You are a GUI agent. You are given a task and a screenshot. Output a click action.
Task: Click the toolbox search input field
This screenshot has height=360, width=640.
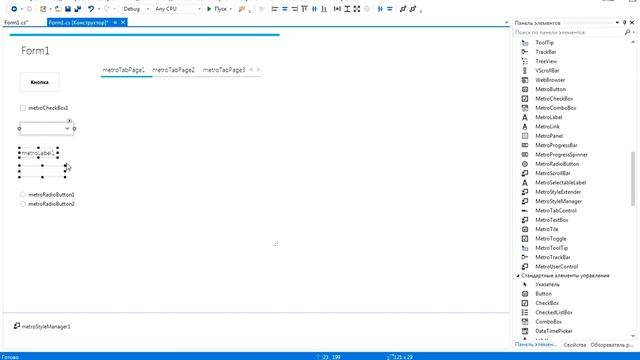pyautogui.click(x=569, y=32)
